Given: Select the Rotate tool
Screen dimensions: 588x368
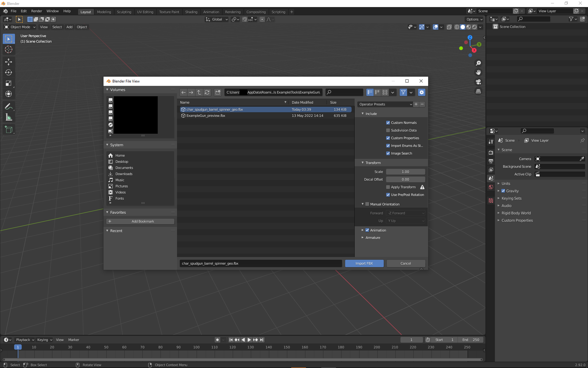Looking at the screenshot, I should (x=9, y=73).
